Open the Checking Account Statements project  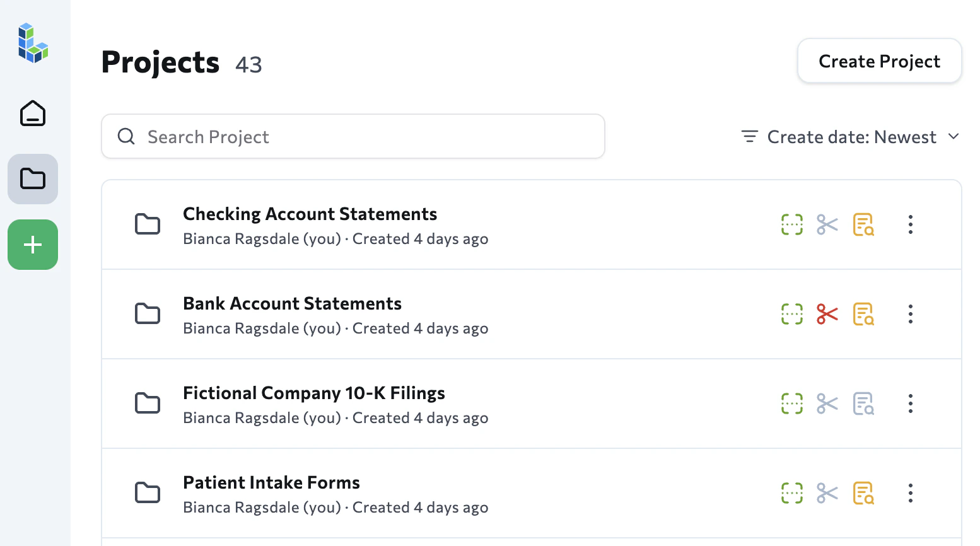310,214
